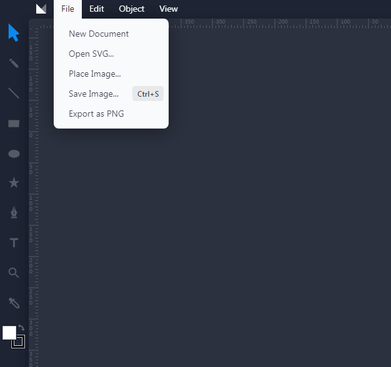This screenshot has height=367, width=391.
Task: Select the Eyedropper tool
Action: coord(14,303)
